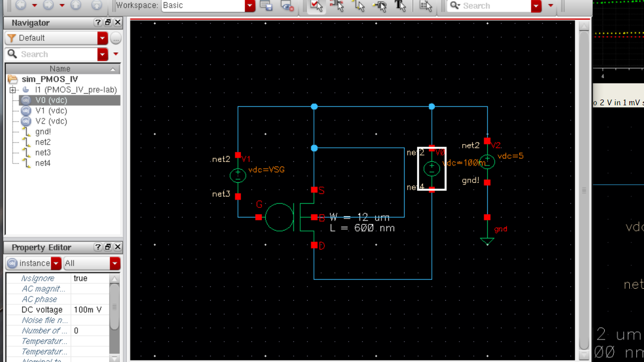
Task: Click the Name column header in Navigator
Action: tap(60, 69)
